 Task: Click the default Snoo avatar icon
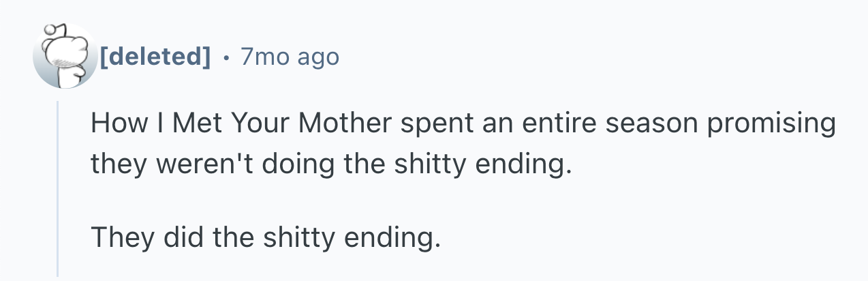[x=65, y=56]
